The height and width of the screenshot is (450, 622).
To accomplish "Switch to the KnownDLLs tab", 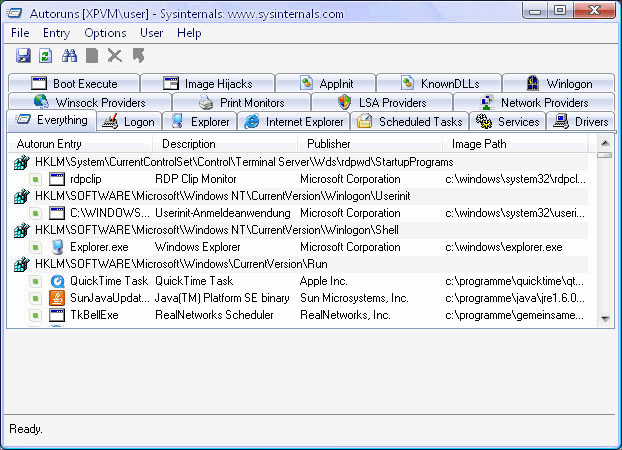I will (439, 83).
